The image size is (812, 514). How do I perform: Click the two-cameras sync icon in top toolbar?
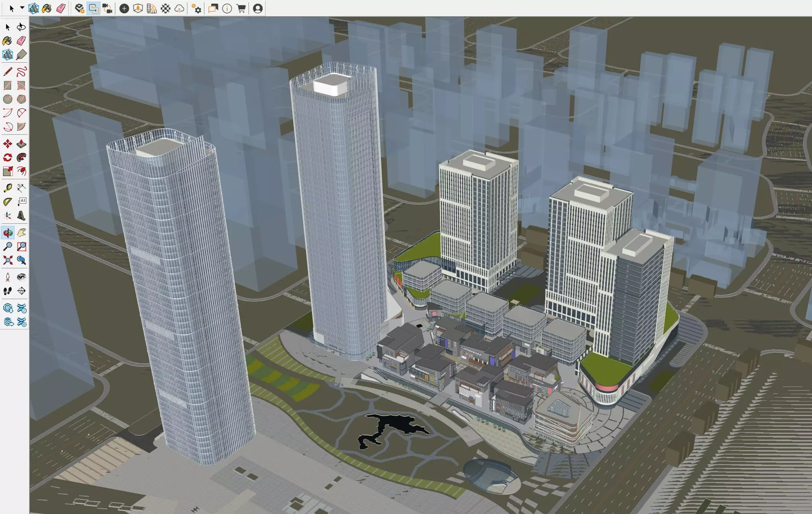point(108,8)
